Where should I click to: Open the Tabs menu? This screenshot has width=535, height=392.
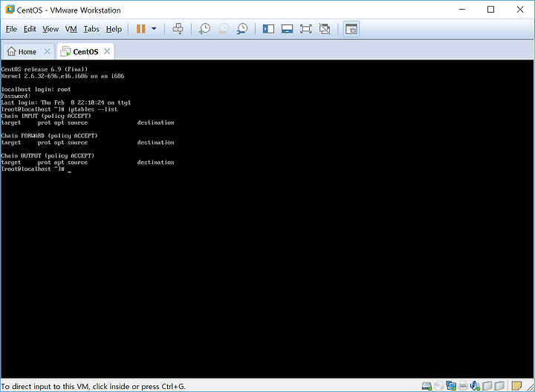coord(91,29)
